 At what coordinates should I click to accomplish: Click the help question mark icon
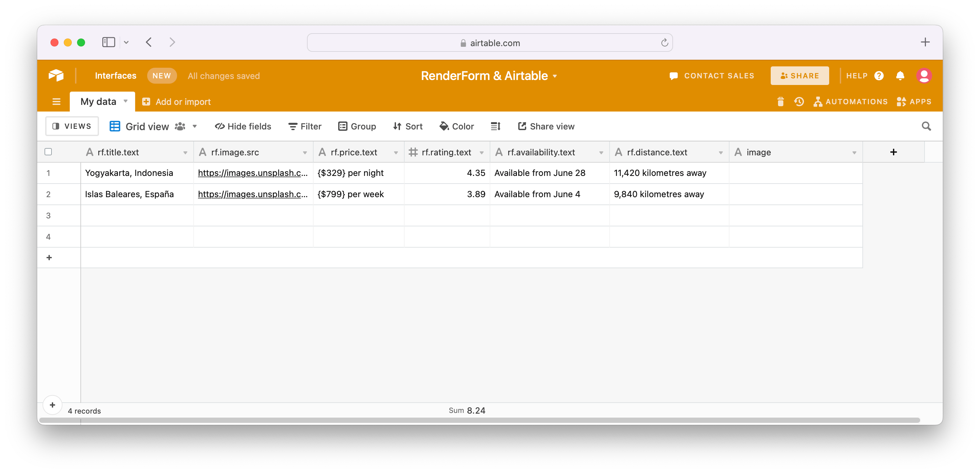coord(879,76)
